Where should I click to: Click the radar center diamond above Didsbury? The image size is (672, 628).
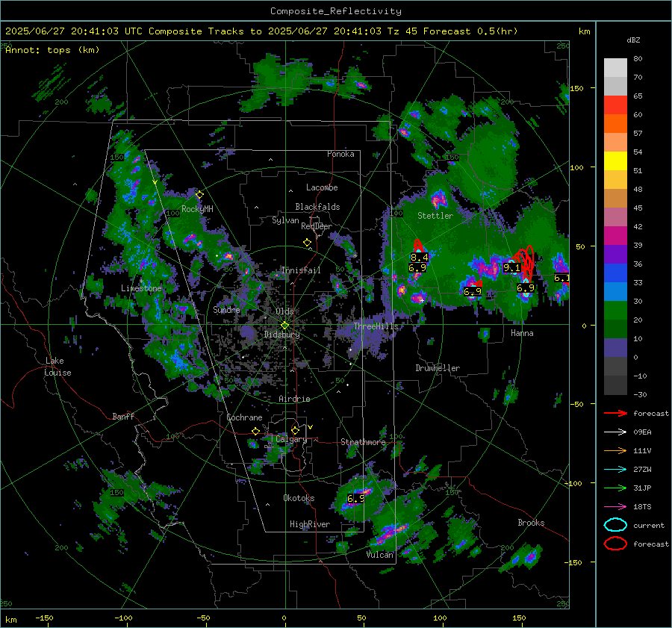tap(284, 326)
